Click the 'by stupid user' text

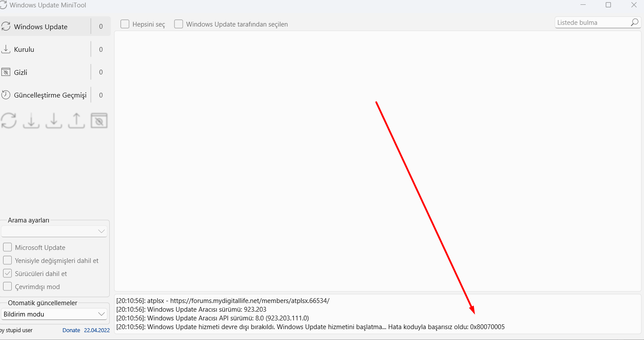click(x=17, y=330)
